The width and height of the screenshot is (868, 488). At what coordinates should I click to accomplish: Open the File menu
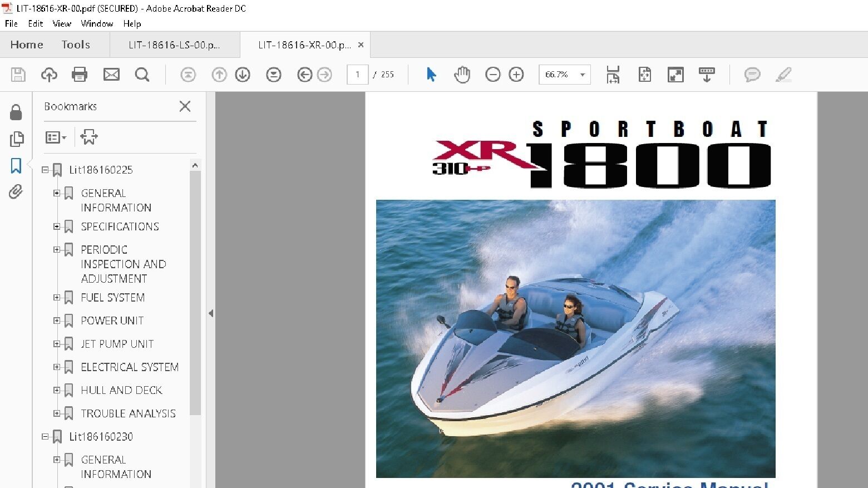[x=11, y=23]
